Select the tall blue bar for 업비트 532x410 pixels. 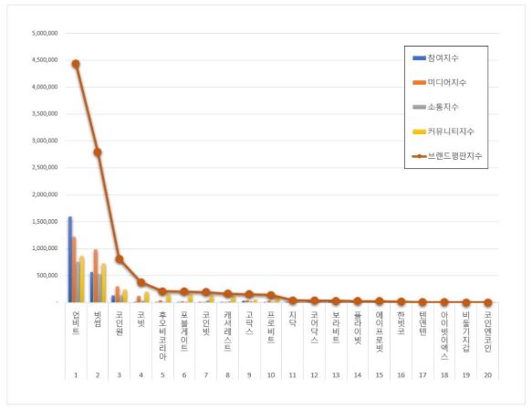point(70,259)
